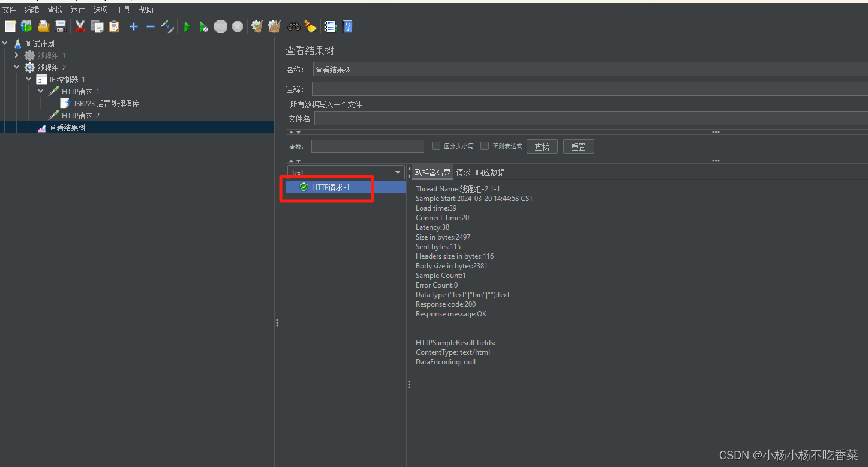Open a test plan file via folder icon

click(x=43, y=26)
